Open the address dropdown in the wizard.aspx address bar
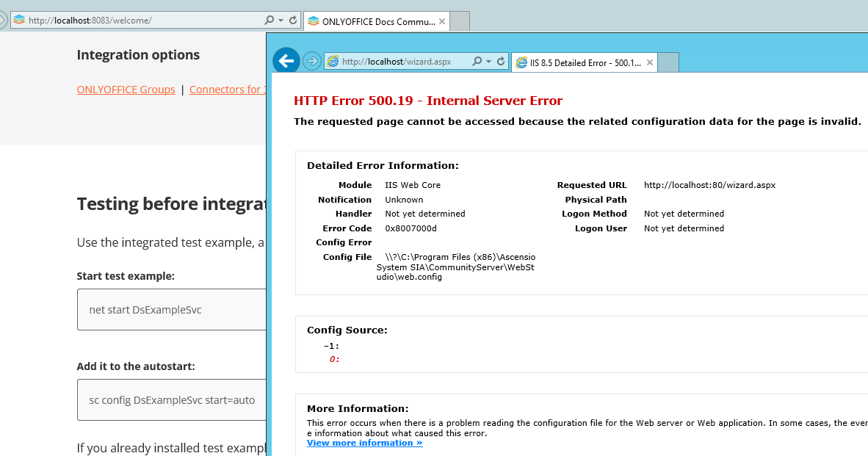The image size is (868, 456). [x=489, y=62]
